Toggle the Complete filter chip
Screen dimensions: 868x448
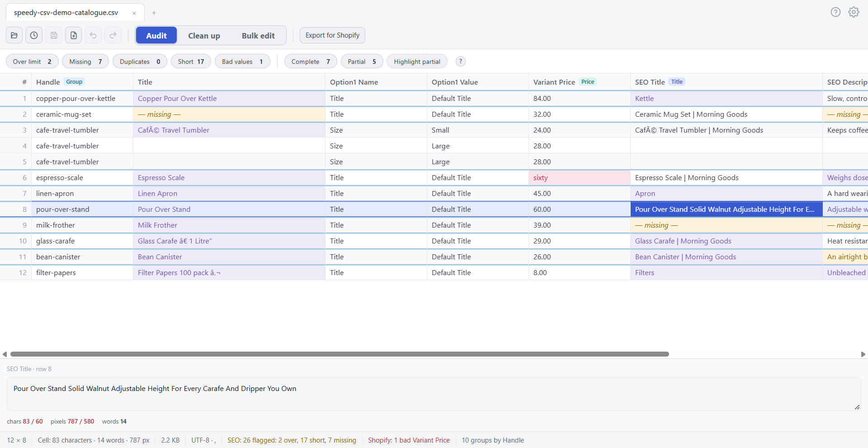(x=311, y=62)
